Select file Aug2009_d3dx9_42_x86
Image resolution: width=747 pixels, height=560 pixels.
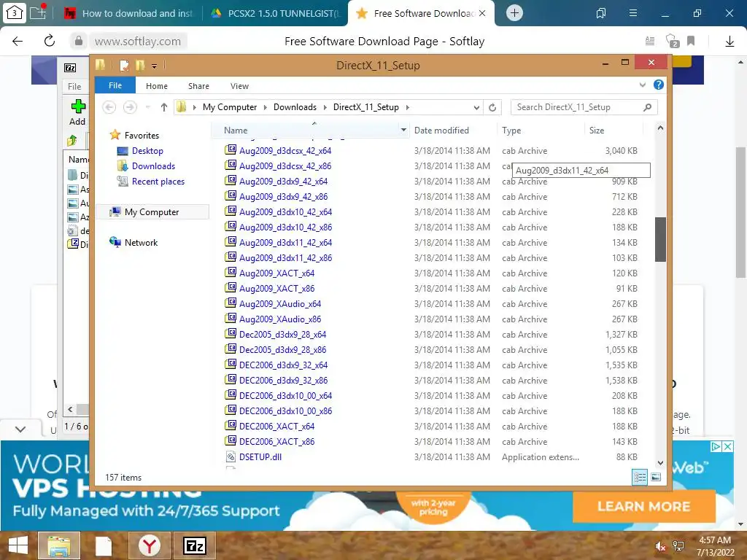click(283, 197)
